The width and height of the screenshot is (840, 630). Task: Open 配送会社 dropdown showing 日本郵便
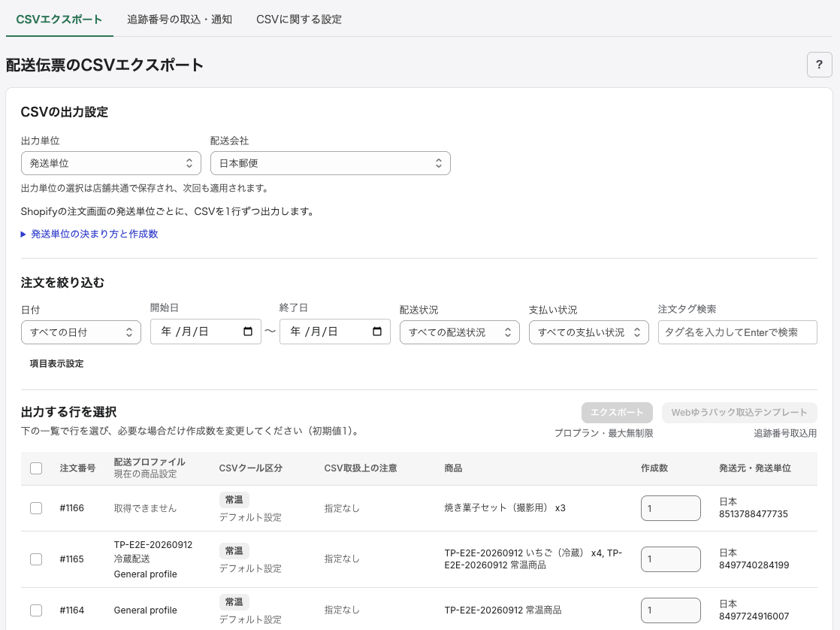330,163
